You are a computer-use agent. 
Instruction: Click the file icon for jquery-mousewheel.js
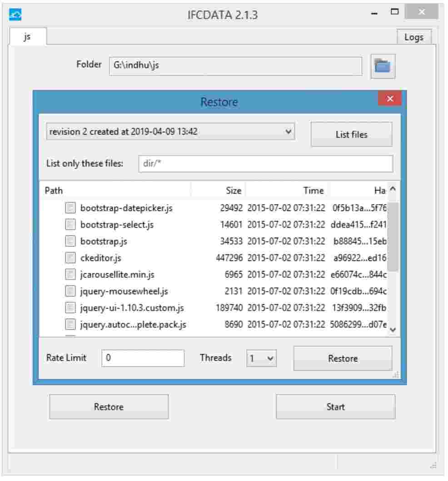[70, 291]
